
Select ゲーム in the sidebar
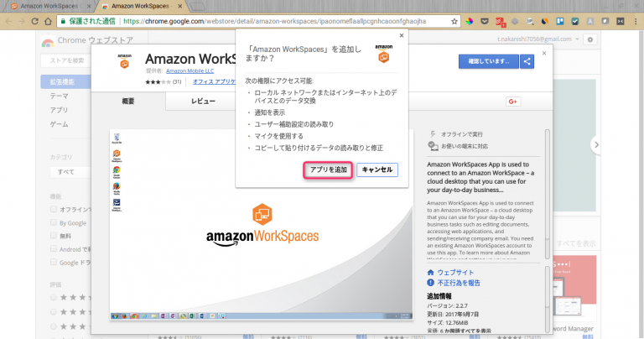[60, 124]
